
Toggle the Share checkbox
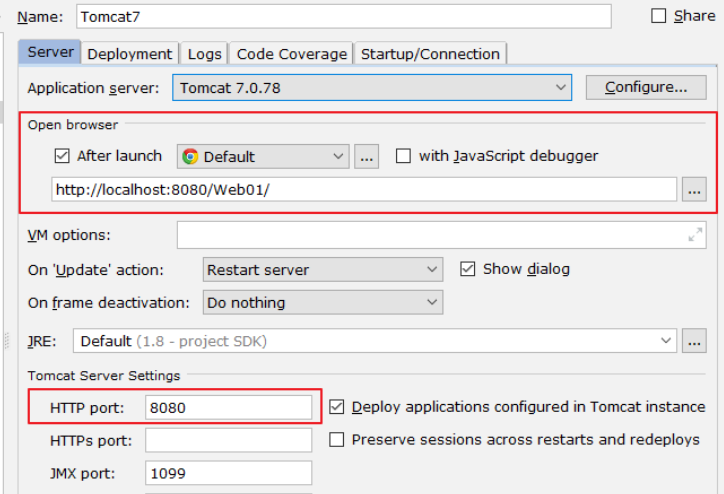[x=658, y=16]
